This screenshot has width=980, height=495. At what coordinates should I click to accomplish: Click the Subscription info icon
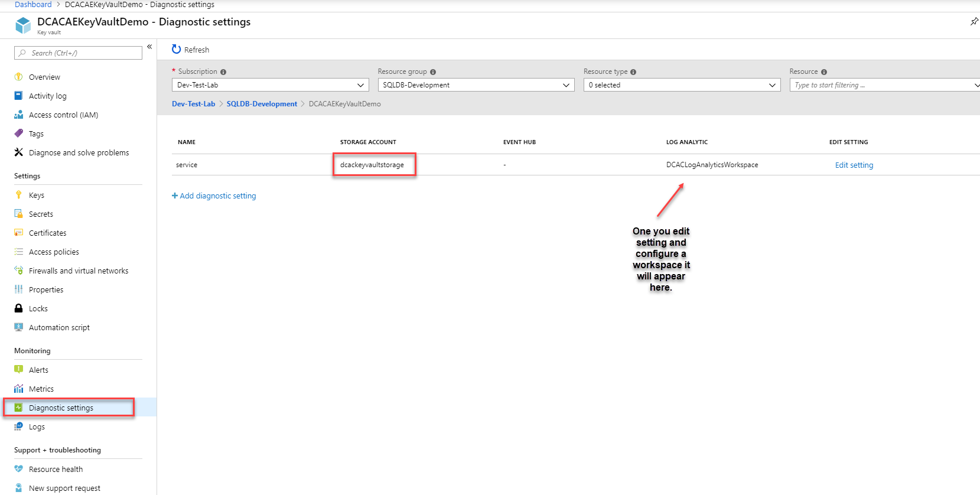pyautogui.click(x=223, y=72)
